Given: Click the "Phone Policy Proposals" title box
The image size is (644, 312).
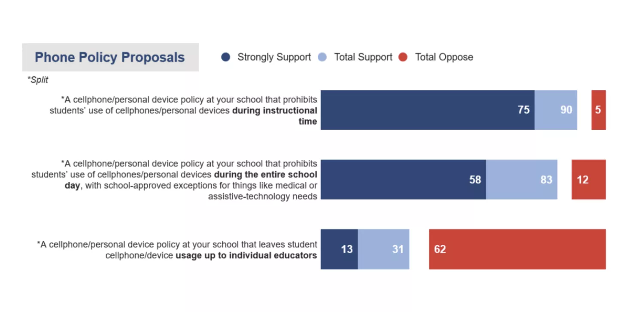Looking at the screenshot, I should pos(110,57).
